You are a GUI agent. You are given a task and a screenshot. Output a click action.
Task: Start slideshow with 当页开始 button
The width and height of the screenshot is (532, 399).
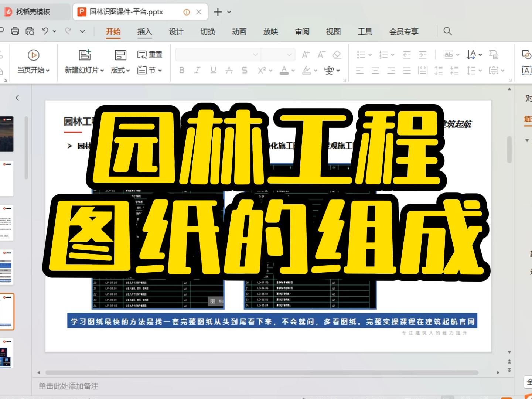(34, 62)
